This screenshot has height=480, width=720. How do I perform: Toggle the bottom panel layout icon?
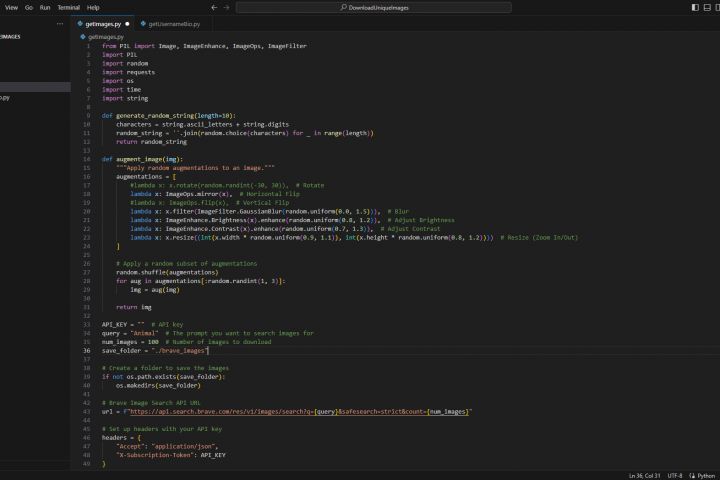click(707, 7)
